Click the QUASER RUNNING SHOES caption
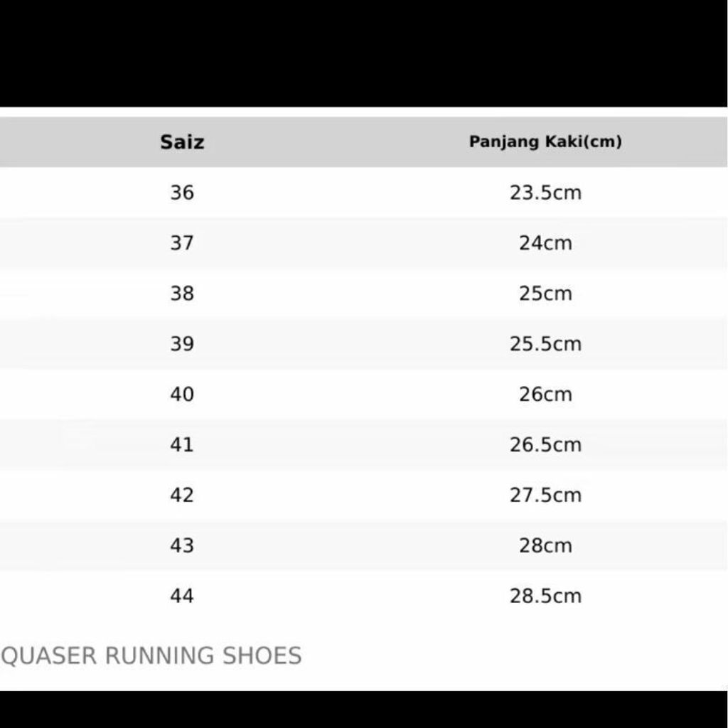The image size is (728, 728). (151, 655)
